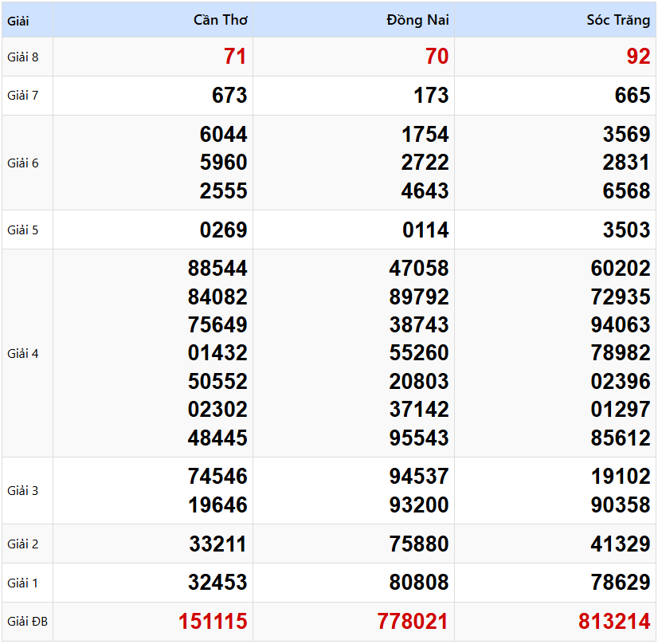This screenshot has width=658, height=644.
Task: Click the Giải 8 row label
Action: tap(23, 57)
